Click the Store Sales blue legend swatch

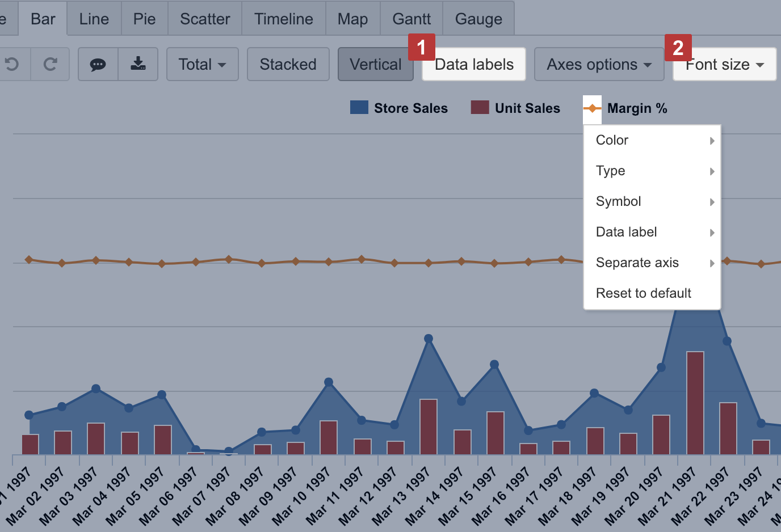(359, 108)
